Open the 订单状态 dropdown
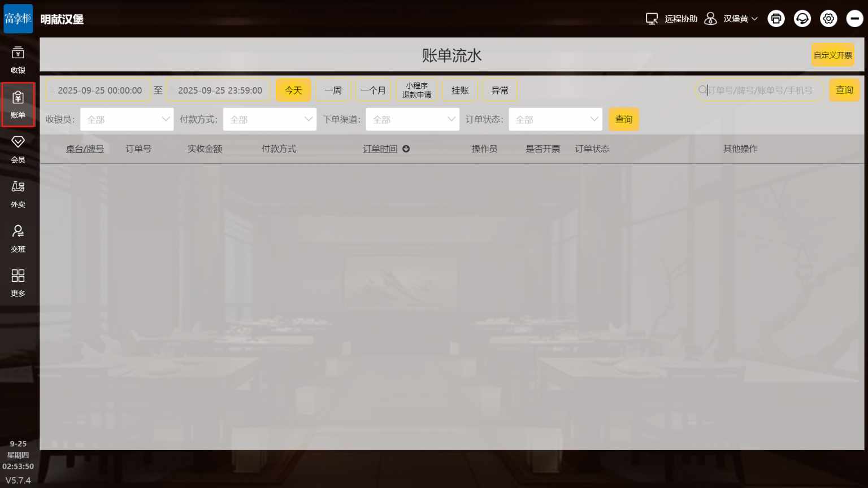The image size is (868, 488). tap(556, 119)
